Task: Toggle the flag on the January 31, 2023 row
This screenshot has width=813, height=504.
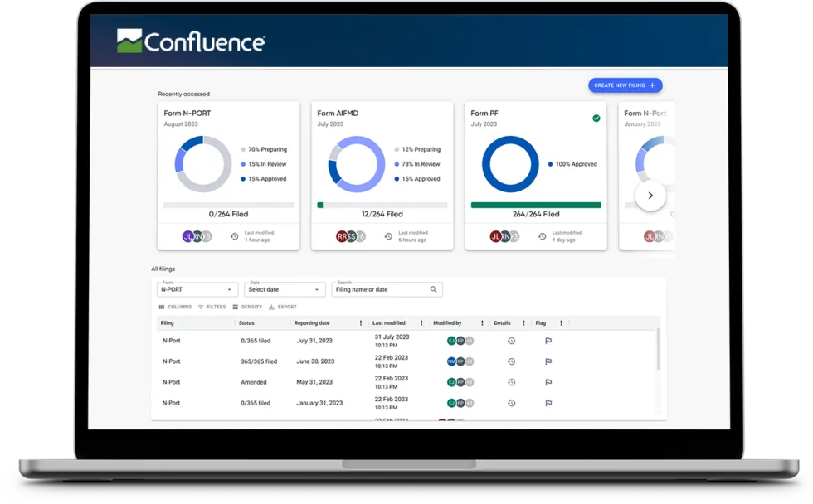Action: click(548, 403)
